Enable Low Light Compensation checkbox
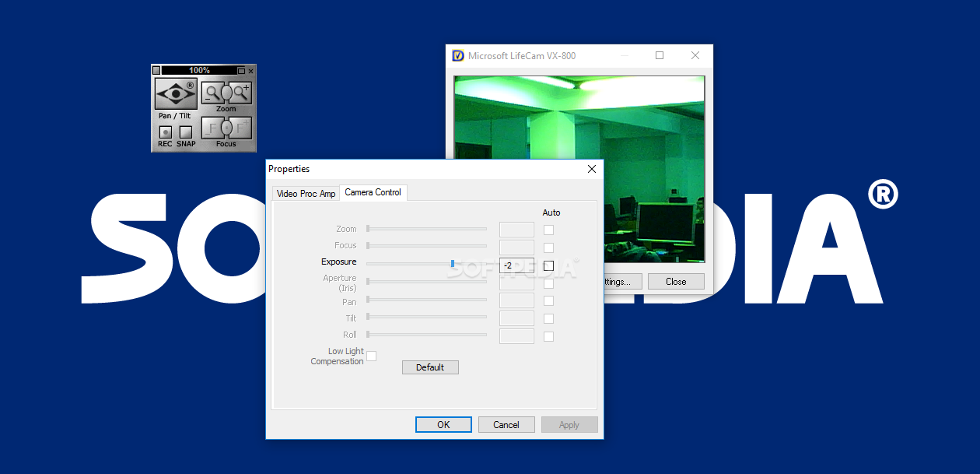The width and height of the screenshot is (980, 474). coord(371,356)
